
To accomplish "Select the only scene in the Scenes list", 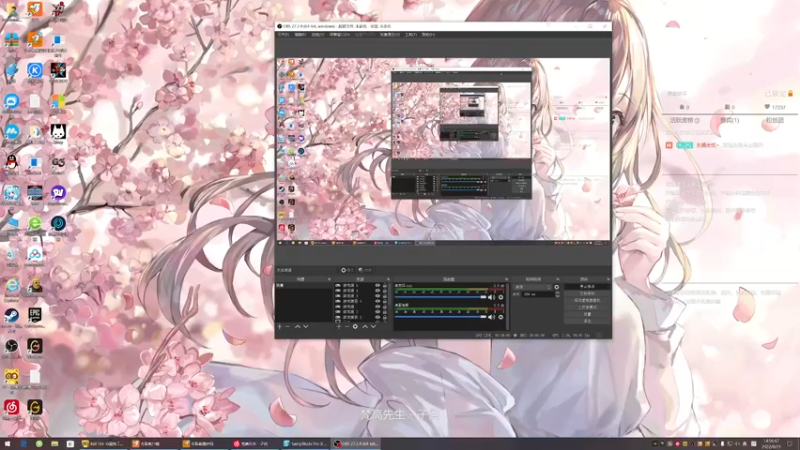I will coord(304,285).
